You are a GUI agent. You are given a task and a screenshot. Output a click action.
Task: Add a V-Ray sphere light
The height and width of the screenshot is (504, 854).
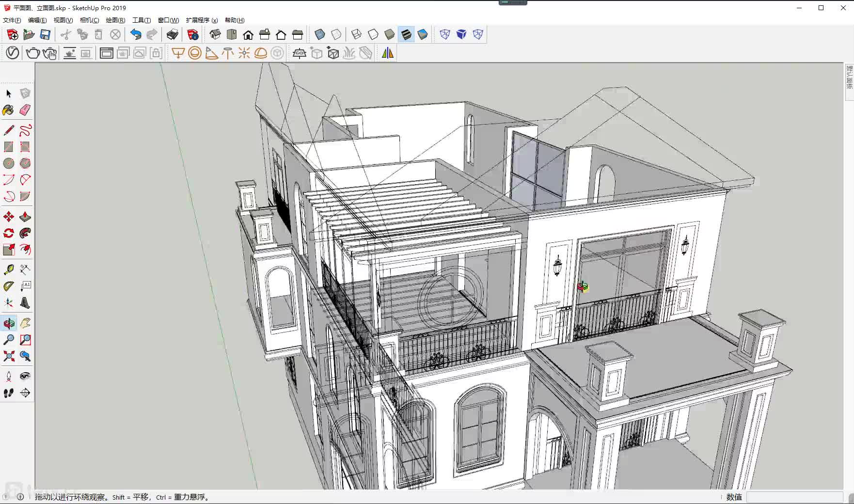point(195,53)
